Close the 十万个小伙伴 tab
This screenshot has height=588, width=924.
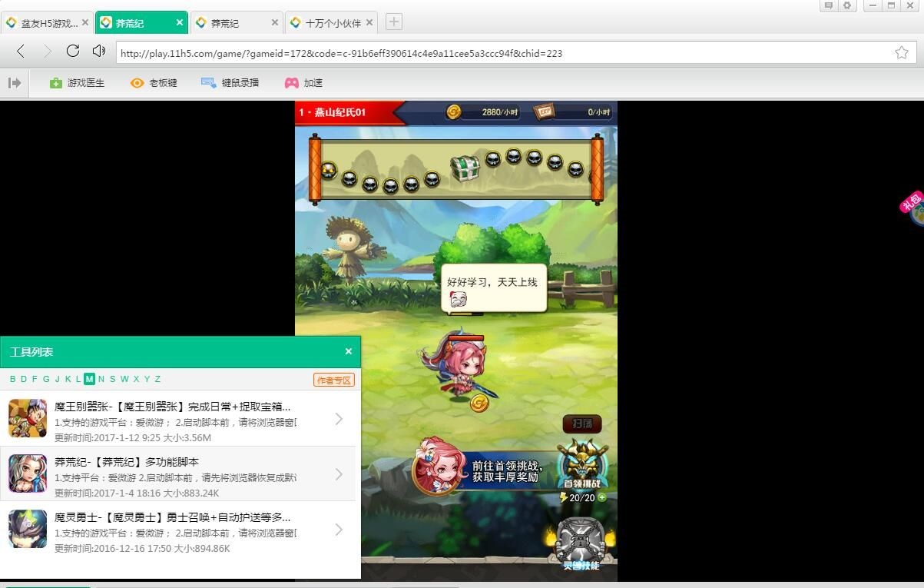click(x=370, y=23)
